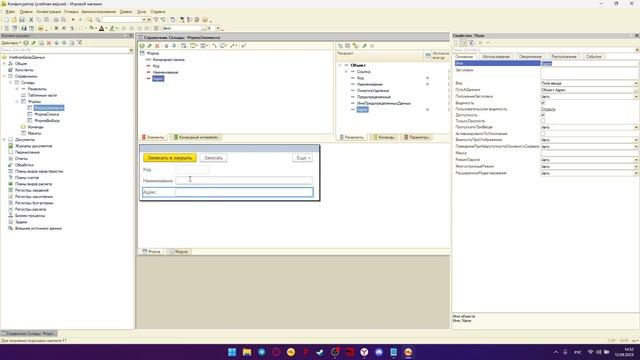Click the pencil edit icon in the form editor's elements toolbar

(149, 46)
